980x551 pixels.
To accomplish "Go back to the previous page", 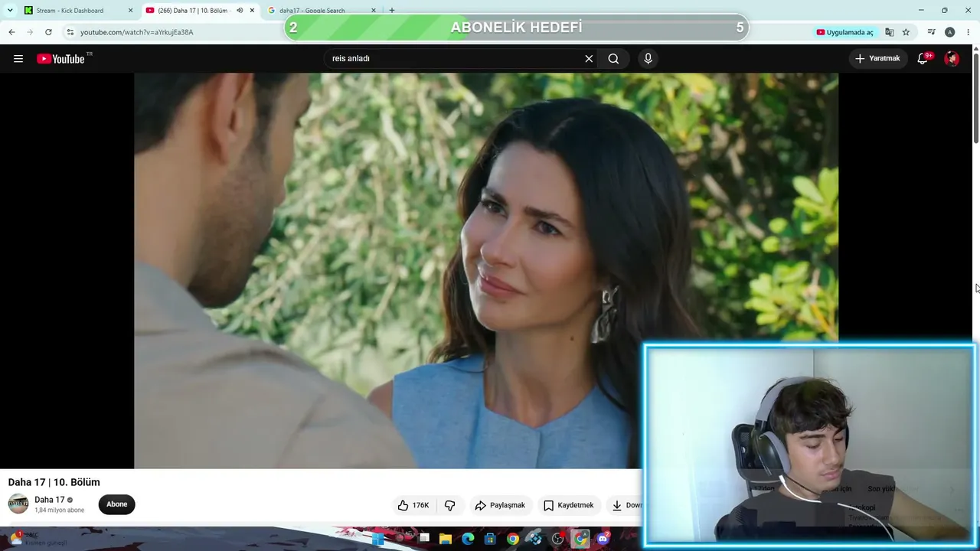I will coord(11,32).
